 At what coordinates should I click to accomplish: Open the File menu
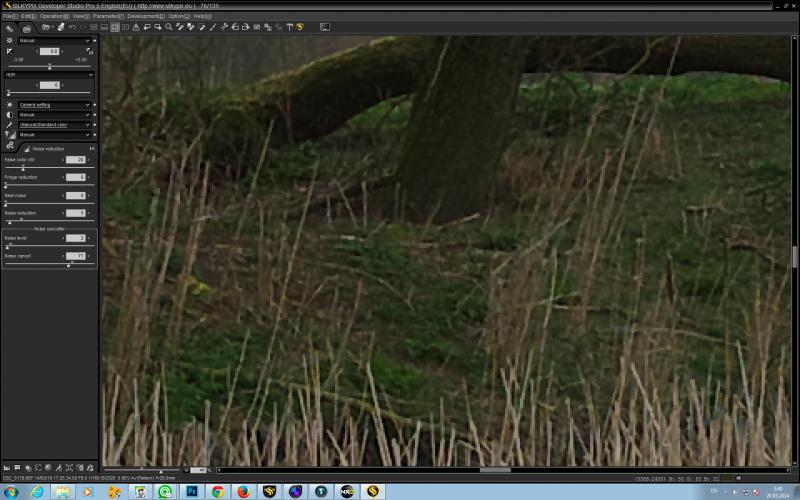click(10, 16)
